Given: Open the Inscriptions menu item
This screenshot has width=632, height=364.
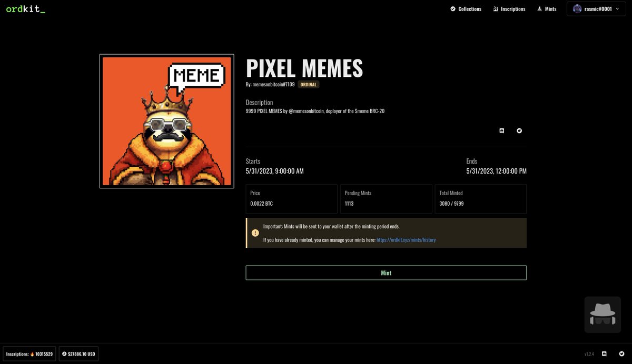Looking at the screenshot, I should pos(509,9).
